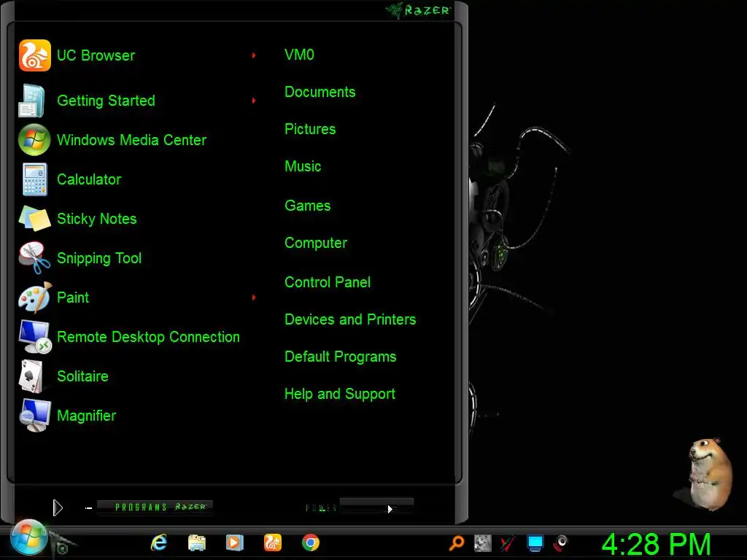The image size is (747, 560).
Task: Click the speaker volume tray icon
Action: (561, 542)
